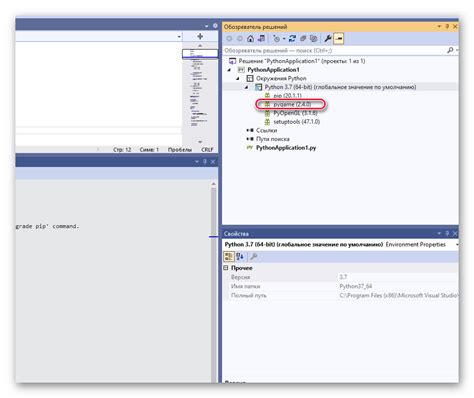Select the pip (20.1.1) package
Viewport: 474px width, 398px height.
[287, 96]
